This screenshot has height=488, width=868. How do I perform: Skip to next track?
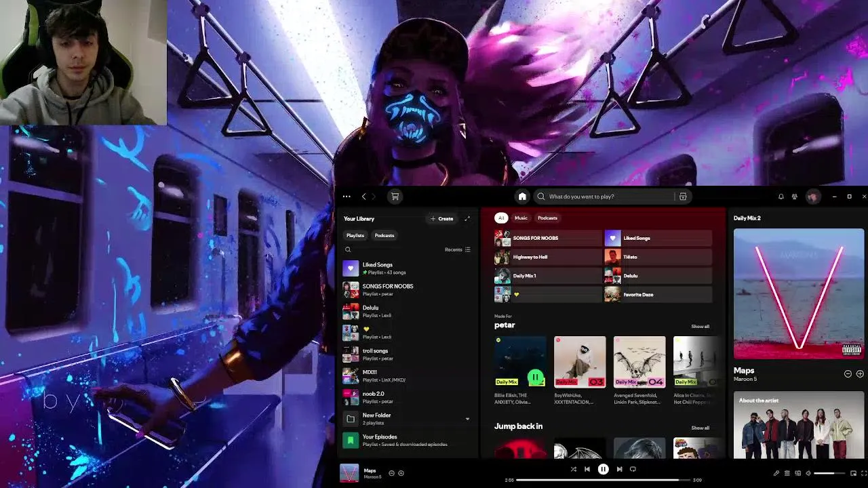click(x=619, y=469)
